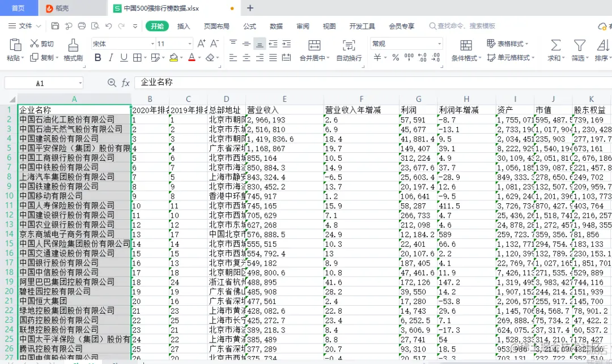The width and height of the screenshot is (612, 364).
Task: Toggle Underline formatting
Action: pos(124,58)
